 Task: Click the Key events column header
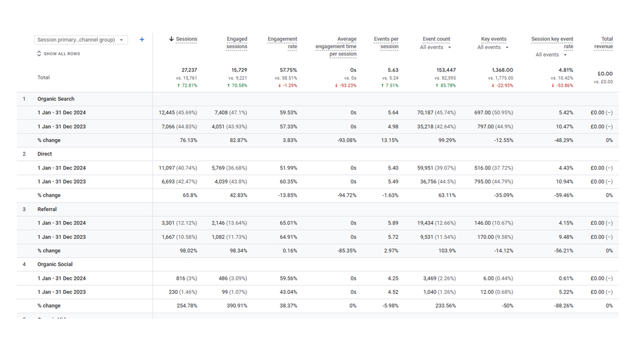coord(494,39)
